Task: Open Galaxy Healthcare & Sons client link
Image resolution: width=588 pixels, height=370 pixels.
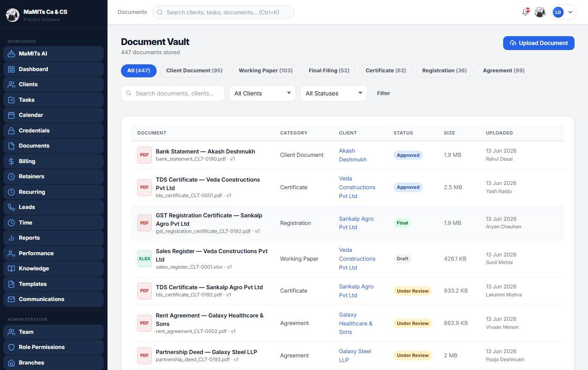Action: [356, 323]
